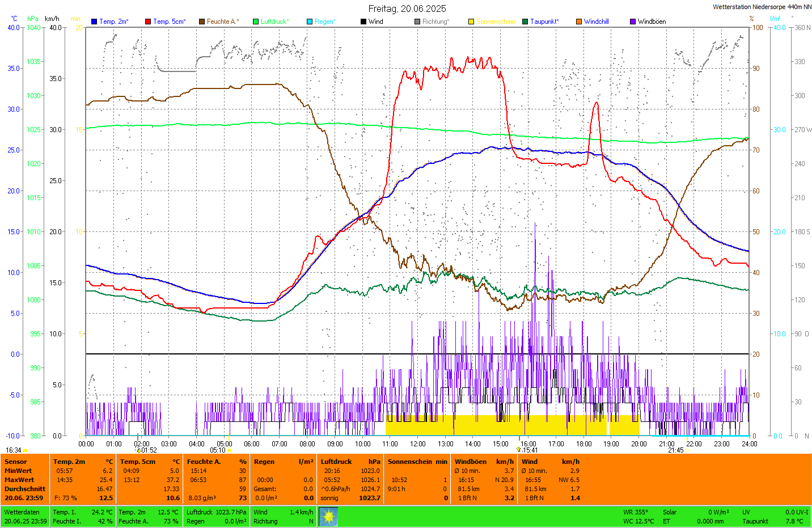Click the date title Freitag, 20.06.2025

(407, 9)
